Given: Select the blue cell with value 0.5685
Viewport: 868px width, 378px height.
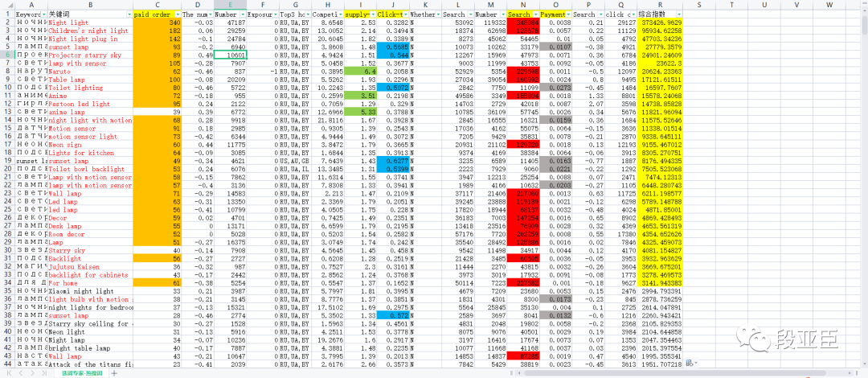Looking at the screenshot, I should pos(393,47).
